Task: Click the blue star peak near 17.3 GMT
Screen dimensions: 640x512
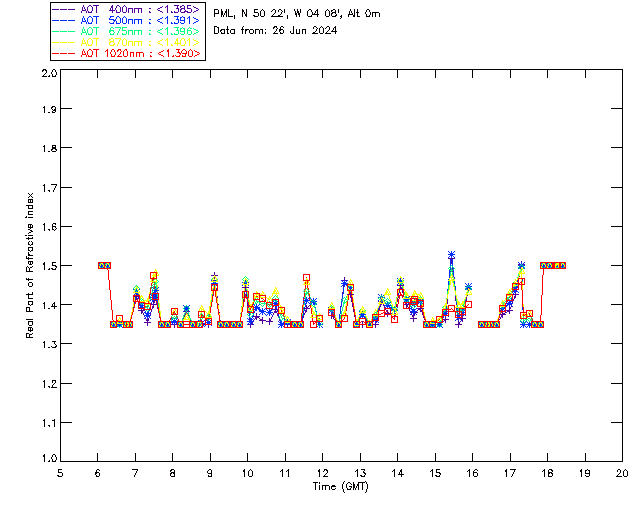Action: click(x=521, y=265)
